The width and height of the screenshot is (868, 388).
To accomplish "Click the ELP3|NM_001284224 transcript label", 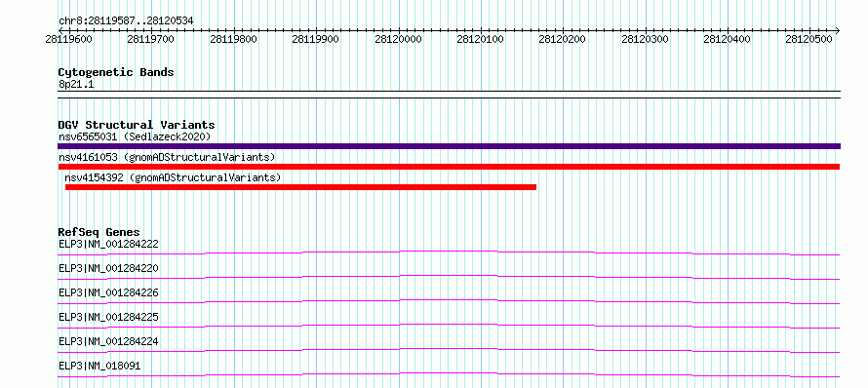I will point(108,341).
